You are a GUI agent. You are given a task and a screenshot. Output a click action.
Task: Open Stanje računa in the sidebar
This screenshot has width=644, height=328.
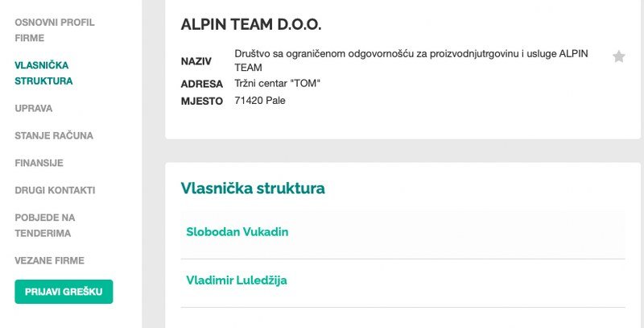(x=54, y=135)
